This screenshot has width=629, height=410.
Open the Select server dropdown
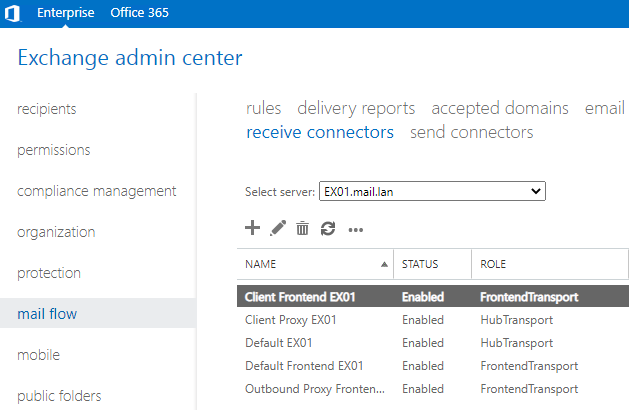pos(431,190)
